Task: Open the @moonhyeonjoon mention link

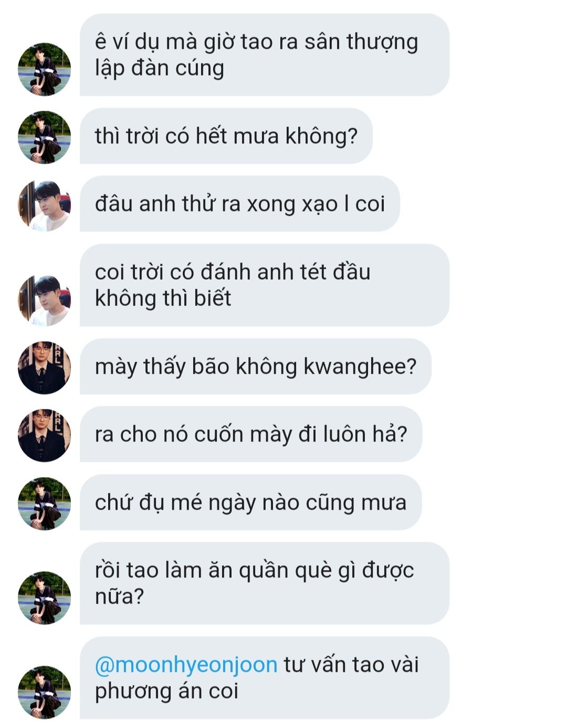Action: pos(186,665)
